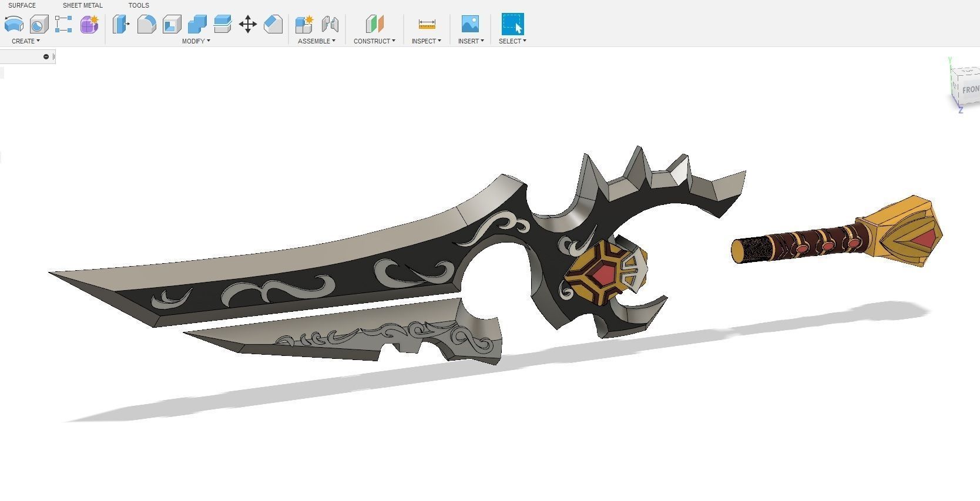Switch to the SURFACE tab
The height and width of the screenshot is (501, 980).
22,5
